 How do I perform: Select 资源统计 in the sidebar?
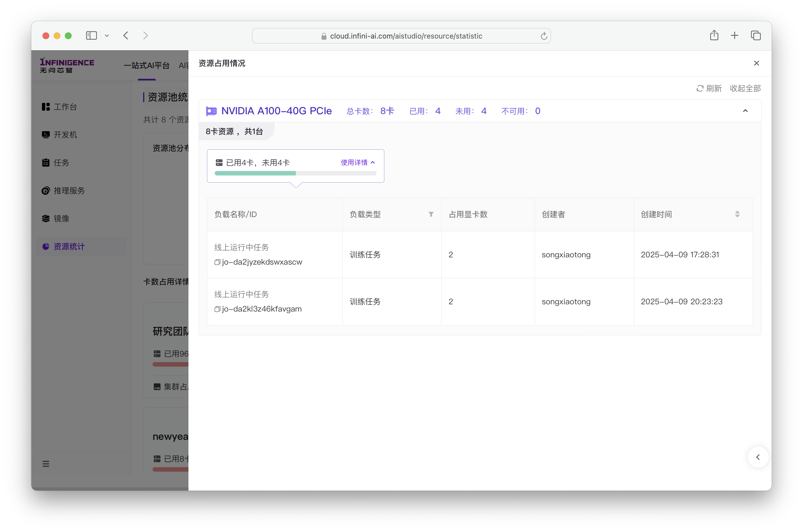(81, 247)
